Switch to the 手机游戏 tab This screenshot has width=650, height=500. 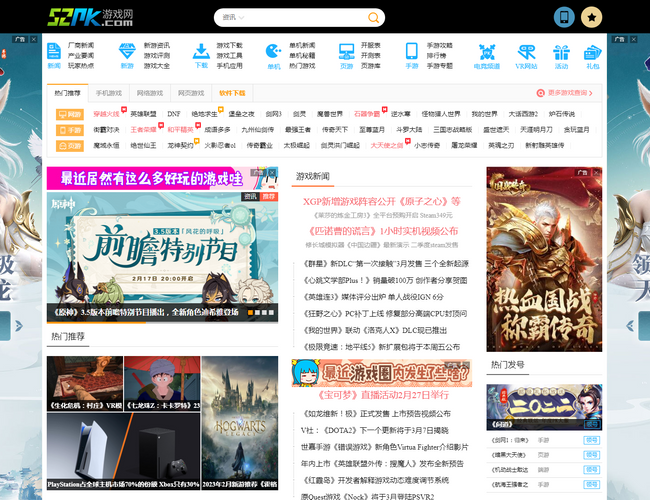coord(109,93)
